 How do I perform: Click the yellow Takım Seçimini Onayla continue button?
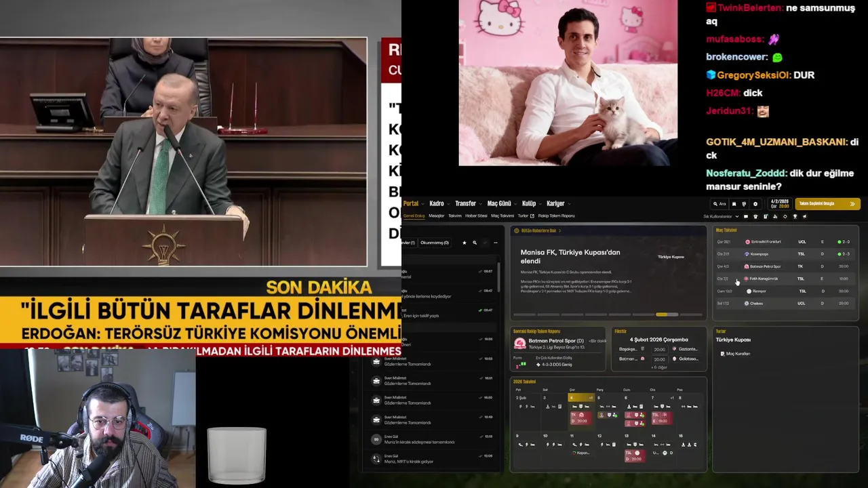click(828, 203)
